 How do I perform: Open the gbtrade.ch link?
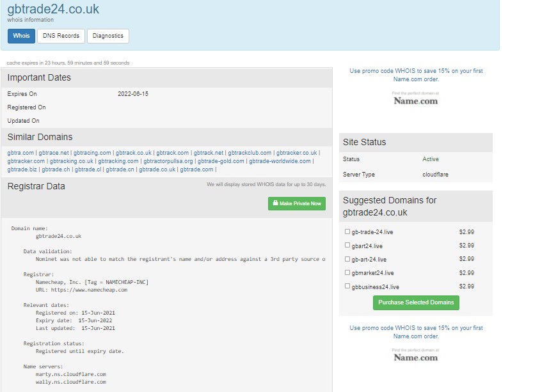tap(56, 169)
